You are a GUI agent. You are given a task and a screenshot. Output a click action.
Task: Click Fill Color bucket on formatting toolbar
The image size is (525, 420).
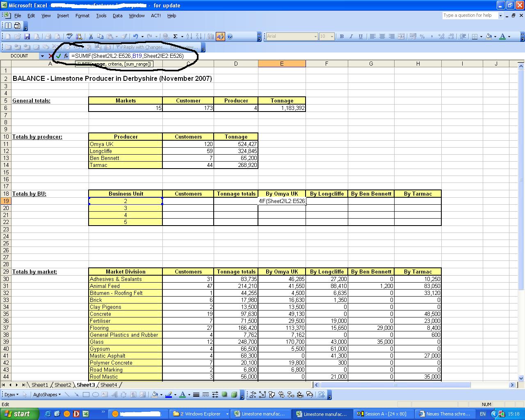pyautogui.click(x=488, y=37)
